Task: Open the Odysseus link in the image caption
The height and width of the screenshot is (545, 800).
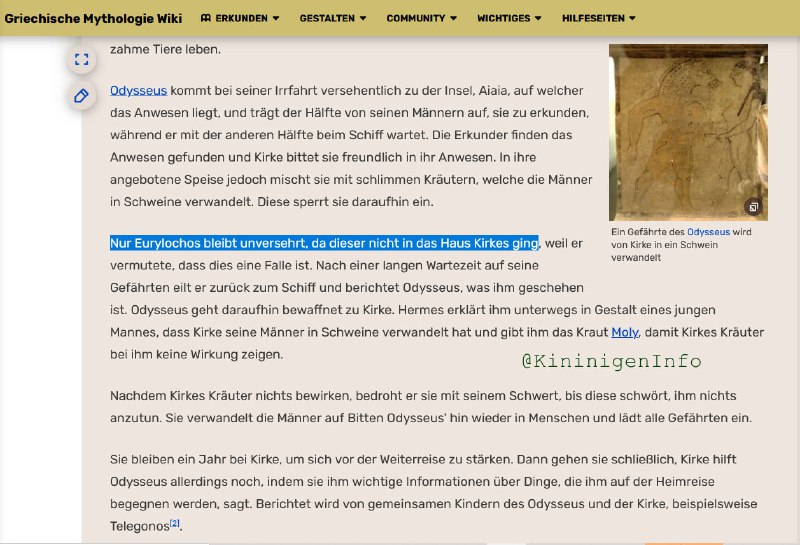Action: click(x=708, y=232)
